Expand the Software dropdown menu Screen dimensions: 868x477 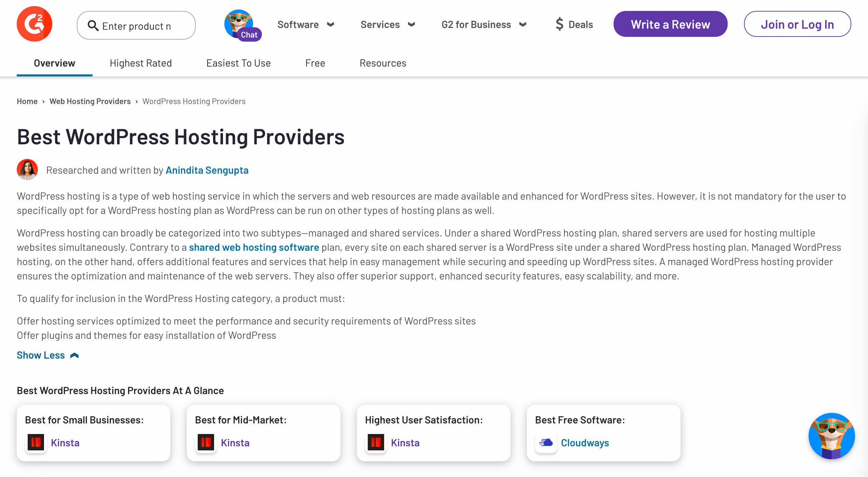[306, 25]
